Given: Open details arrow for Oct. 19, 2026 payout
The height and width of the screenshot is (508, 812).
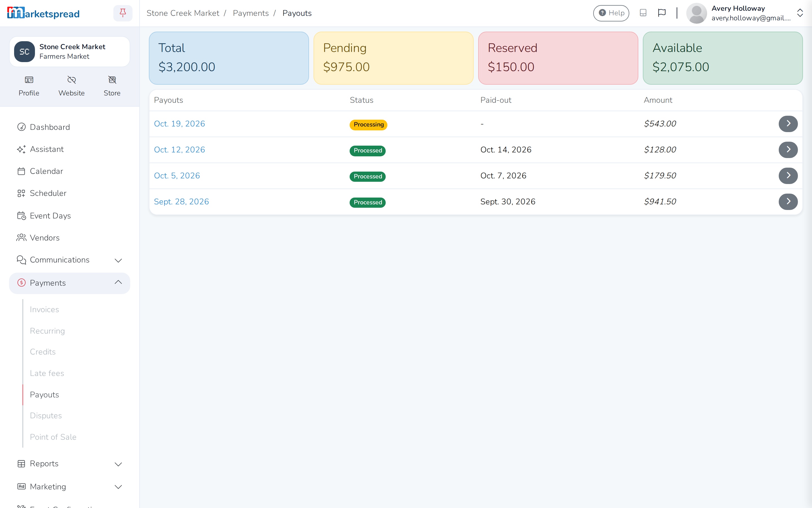Looking at the screenshot, I should pyautogui.click(x=788, y=124).
